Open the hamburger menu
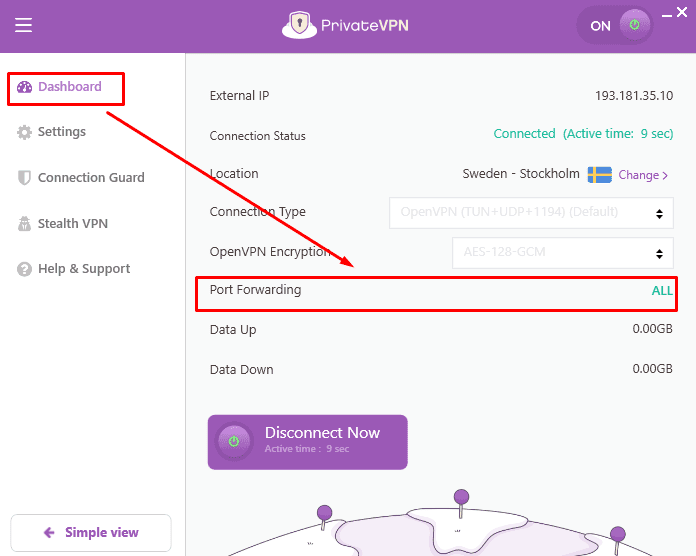The height and width of the screenshot is (556, 696). pyautogui.click(x=23, y=25)
